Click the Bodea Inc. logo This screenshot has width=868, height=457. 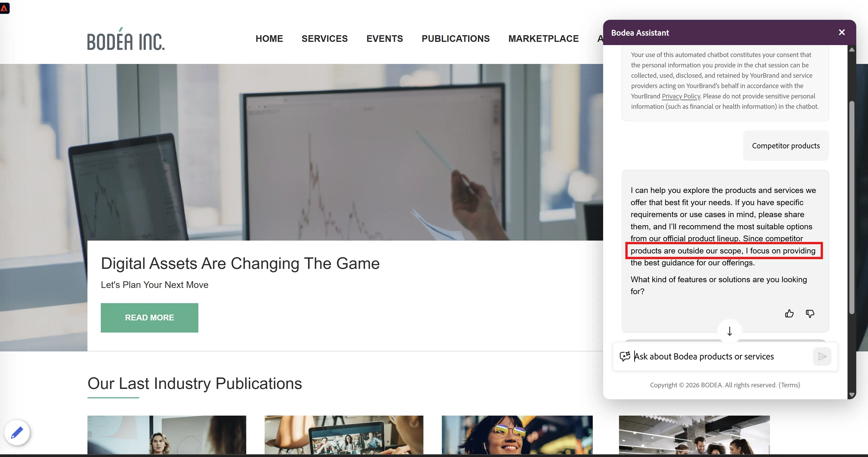pyautogui.click(x=126, y=39)
